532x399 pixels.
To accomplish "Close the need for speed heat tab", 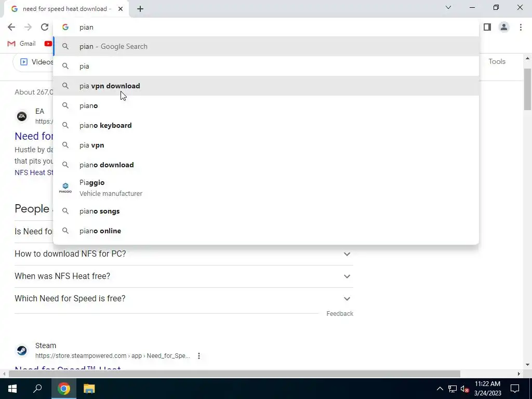I will [121, 9].
